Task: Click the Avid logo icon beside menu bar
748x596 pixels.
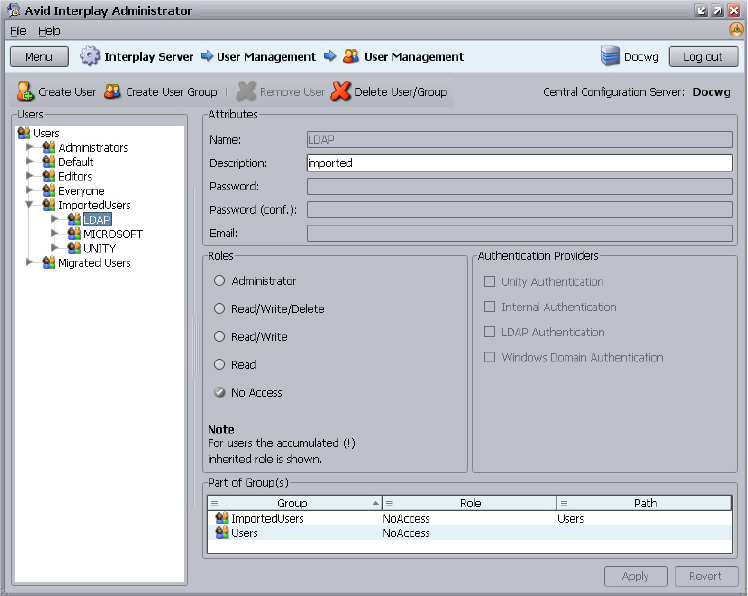Action: click(736, 30)
